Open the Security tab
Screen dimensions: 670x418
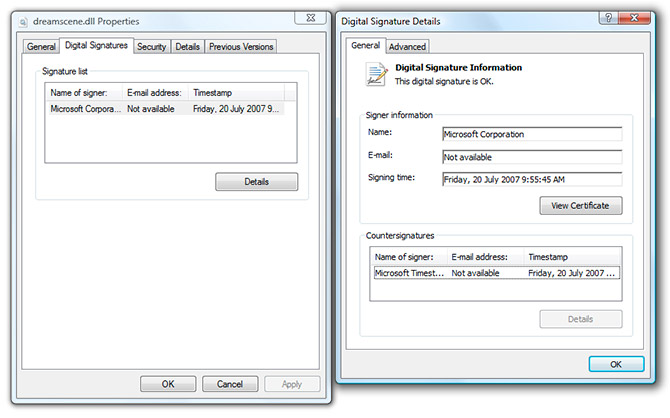(151, 47)
